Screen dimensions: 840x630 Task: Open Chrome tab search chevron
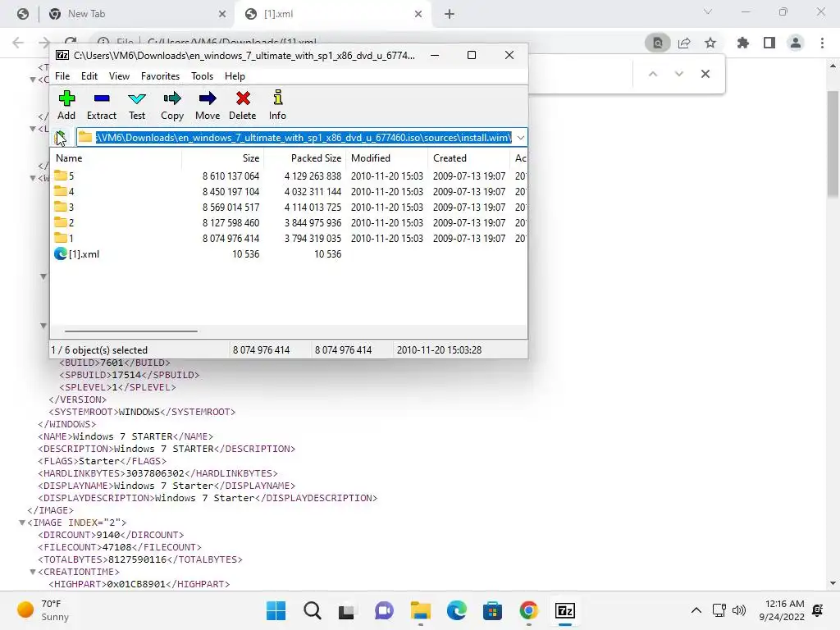click(x=708, y=11)
